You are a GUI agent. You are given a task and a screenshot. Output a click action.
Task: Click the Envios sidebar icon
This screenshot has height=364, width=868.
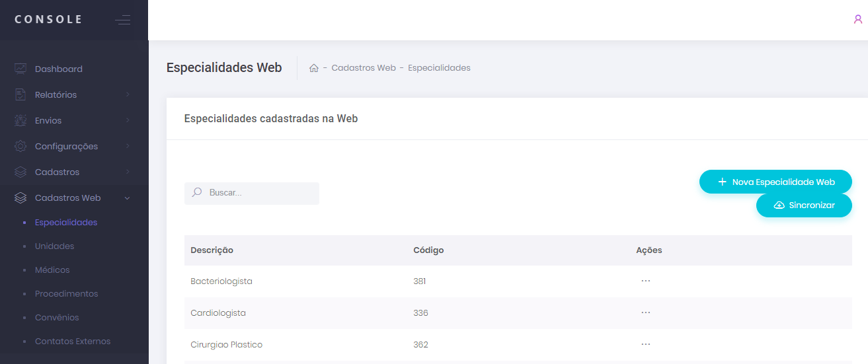pyautogui.click(x=20, y=120)
